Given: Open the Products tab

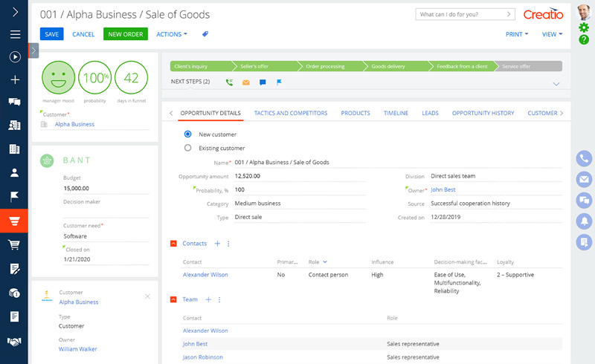Looking at the screenshot, I should point(356,113).
